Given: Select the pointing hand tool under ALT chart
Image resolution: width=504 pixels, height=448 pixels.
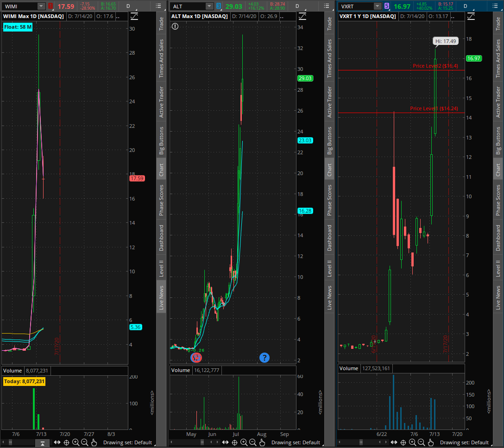Looking at the screenshot, I should click(x=262, y=442).
